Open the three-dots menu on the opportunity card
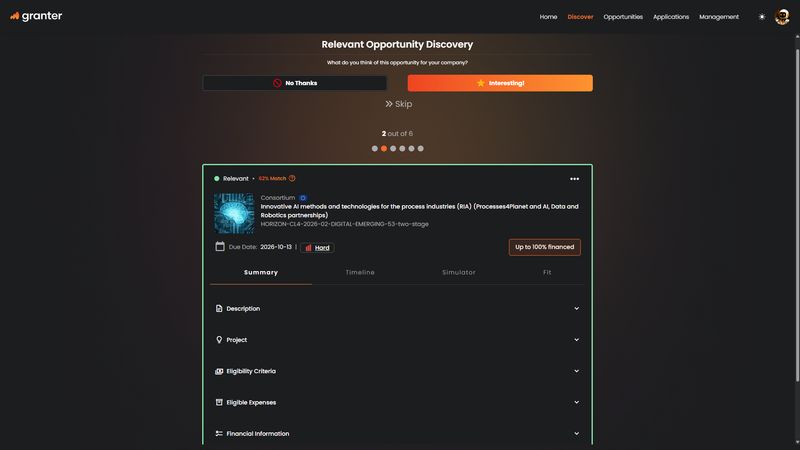This screenshot has height=450, width=800. tap(574, 179)
